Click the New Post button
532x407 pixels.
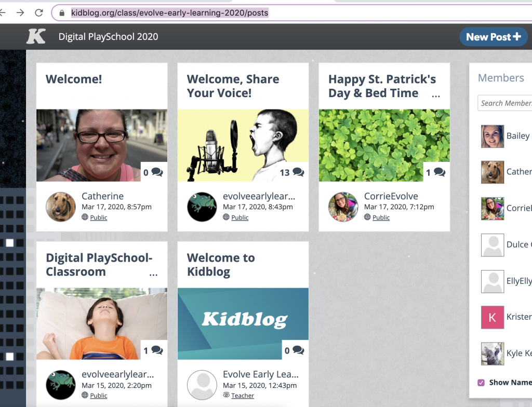pos(493,37)
